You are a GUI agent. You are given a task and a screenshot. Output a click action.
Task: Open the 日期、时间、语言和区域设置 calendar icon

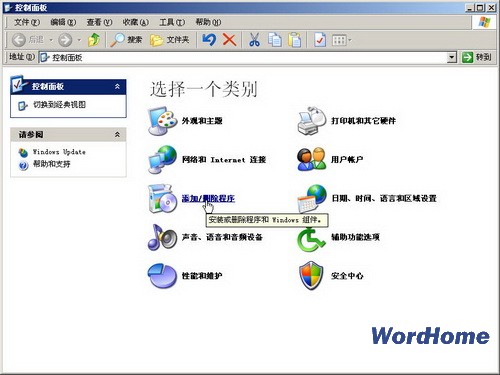point(311,199)
